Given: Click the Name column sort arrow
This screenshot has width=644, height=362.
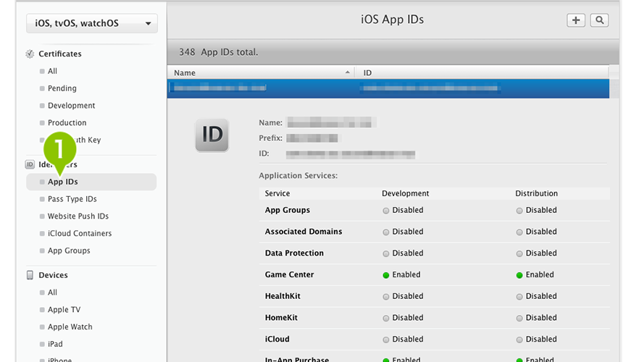Looking at the screenshot, I should (x=348, y=72).
